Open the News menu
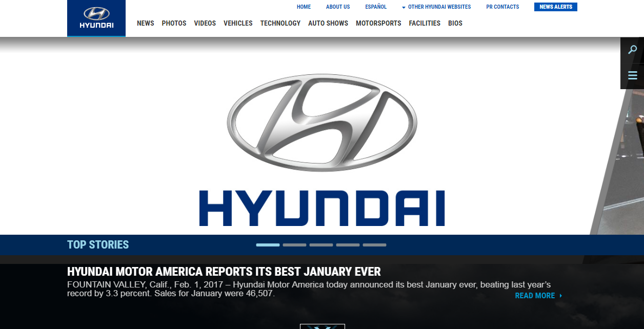This screenshot has width=644, height=329. (146, 23)
